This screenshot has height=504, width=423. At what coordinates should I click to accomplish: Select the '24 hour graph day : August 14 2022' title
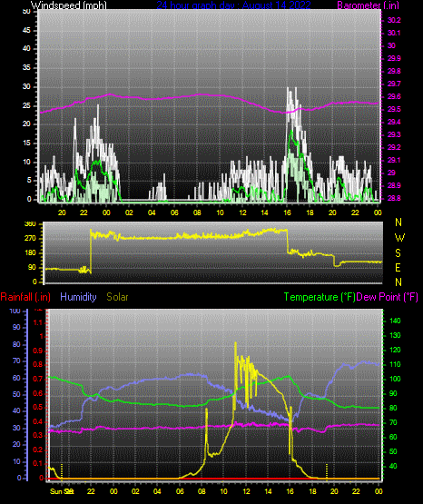pos(234,5)
